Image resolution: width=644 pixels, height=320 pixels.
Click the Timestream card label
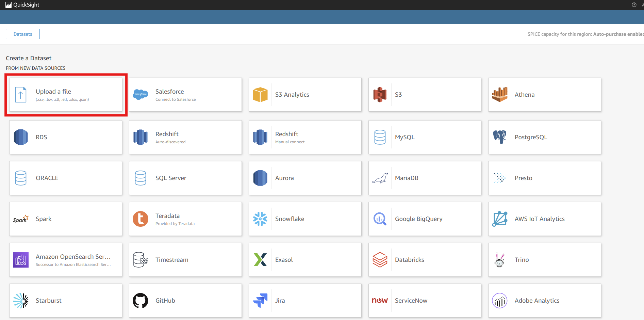[x=172, y=260]
